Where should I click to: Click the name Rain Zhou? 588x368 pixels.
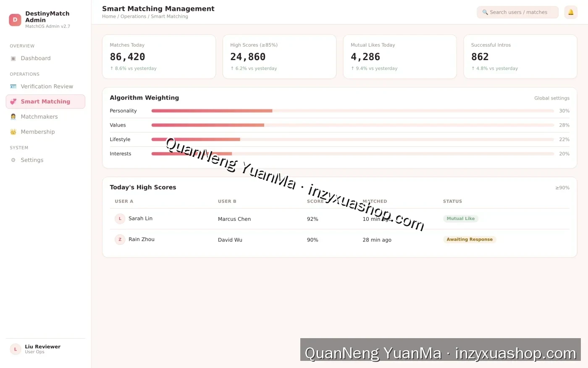[x=142, y=239]
